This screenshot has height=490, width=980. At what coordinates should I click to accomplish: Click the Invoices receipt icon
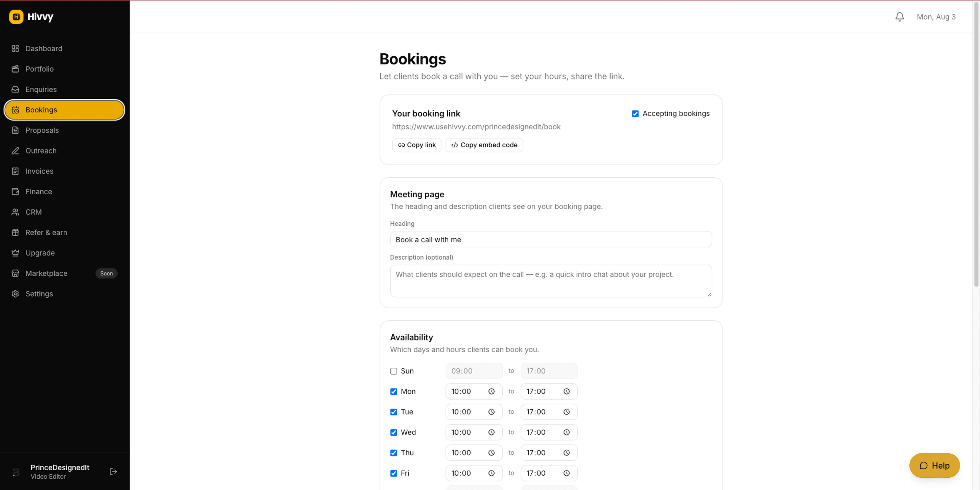click(x=15, y=171)
